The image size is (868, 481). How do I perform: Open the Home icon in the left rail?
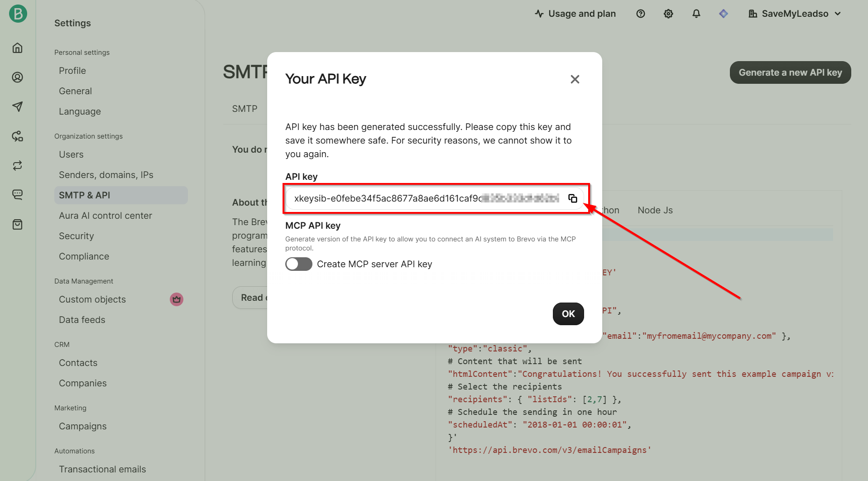coord(18,48)
